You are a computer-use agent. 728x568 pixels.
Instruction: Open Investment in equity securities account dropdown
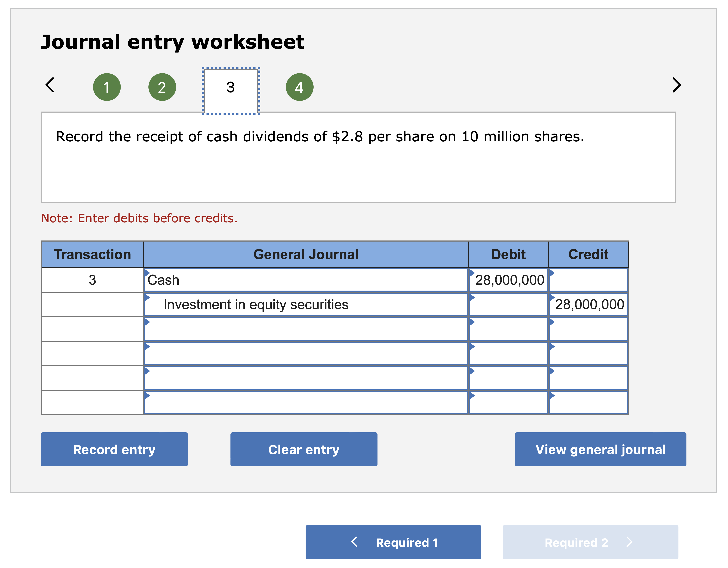click(306, 304)
